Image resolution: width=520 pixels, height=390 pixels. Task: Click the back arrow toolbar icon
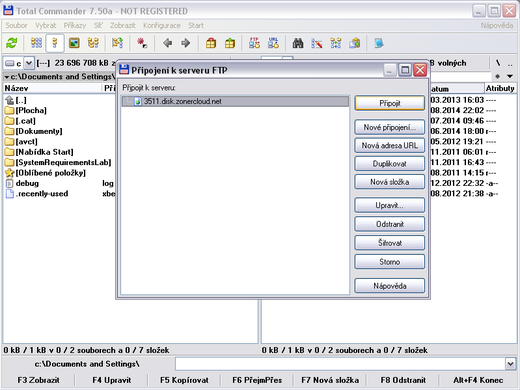coord(168,43)
